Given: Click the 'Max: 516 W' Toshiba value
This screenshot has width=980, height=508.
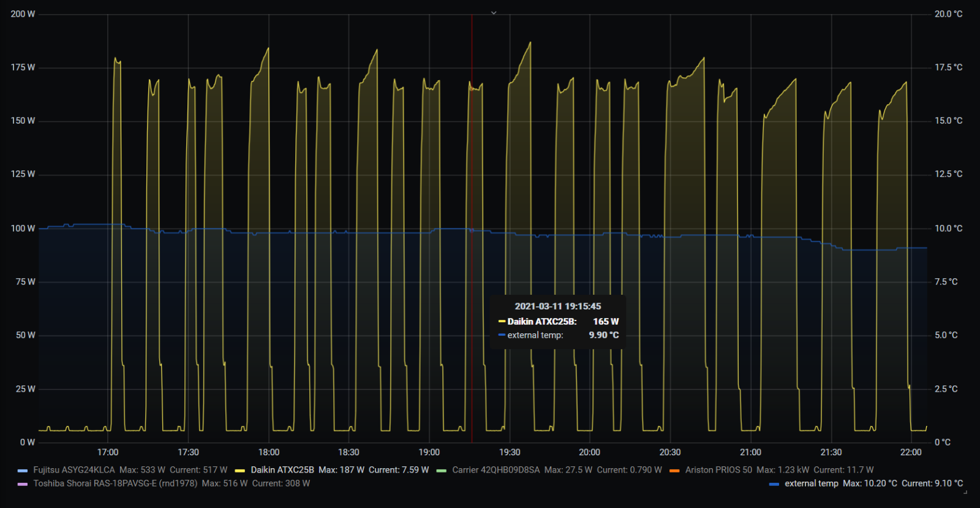Looking at the screenshot, I should coord(225,483).
